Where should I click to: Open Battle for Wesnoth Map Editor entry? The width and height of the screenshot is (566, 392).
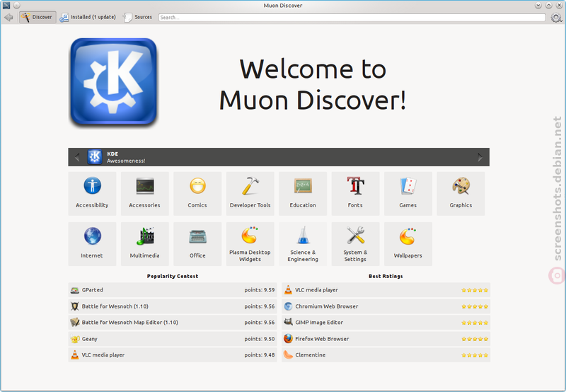pyautogui.click(x=173, y=323)
